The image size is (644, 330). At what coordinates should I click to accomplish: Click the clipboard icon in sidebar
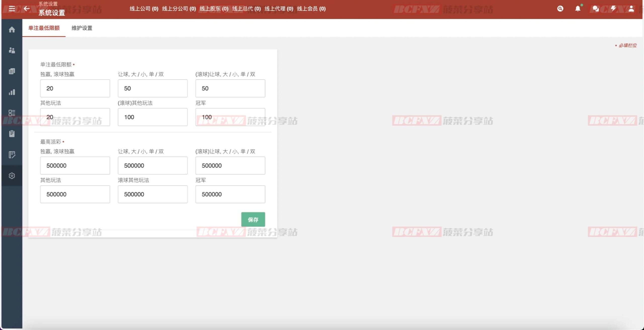pos(12,134)
